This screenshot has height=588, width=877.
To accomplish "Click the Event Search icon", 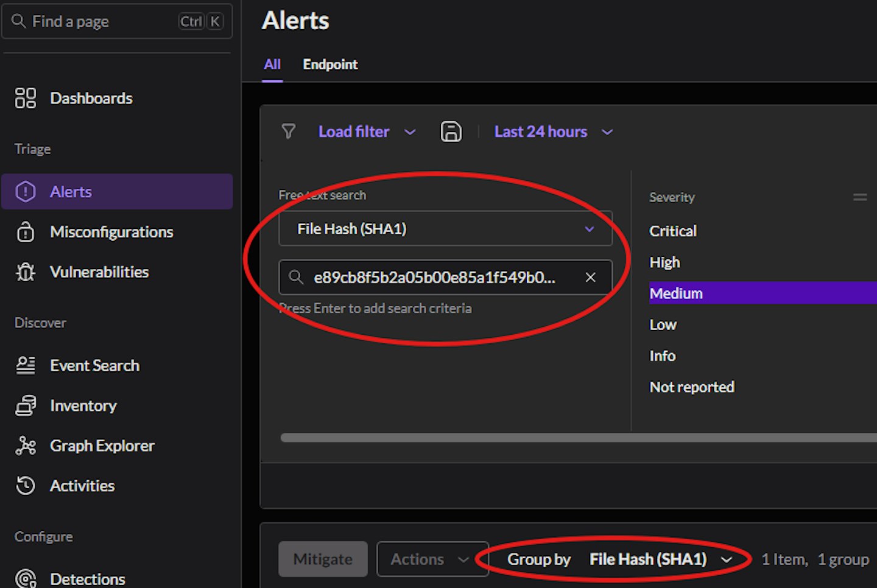I will [x=26, y=366].
